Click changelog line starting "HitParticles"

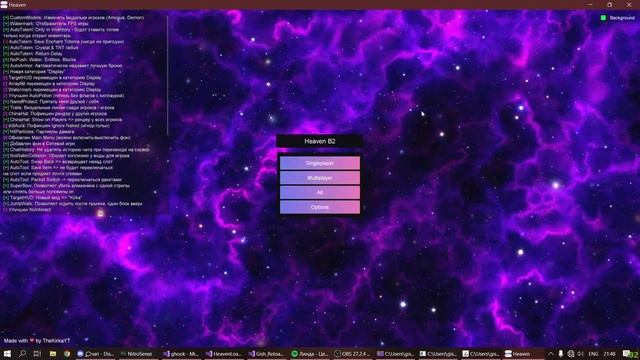(x=39, y=132)
